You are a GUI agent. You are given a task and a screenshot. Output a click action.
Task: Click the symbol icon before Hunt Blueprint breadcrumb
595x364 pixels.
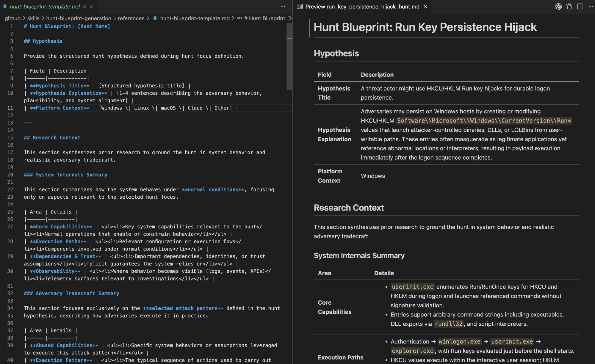coord(239,18)
